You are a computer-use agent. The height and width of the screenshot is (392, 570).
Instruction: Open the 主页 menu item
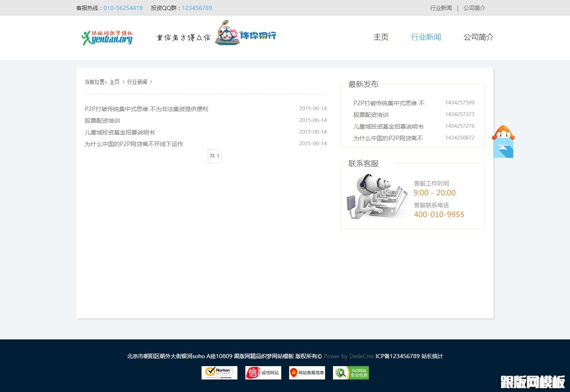(381, 37)
